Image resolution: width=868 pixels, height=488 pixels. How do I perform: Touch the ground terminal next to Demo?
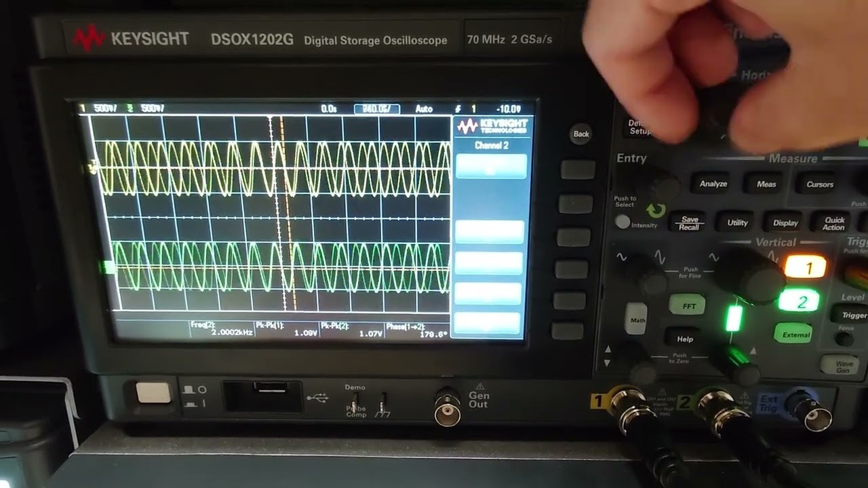tap(384, 404)
